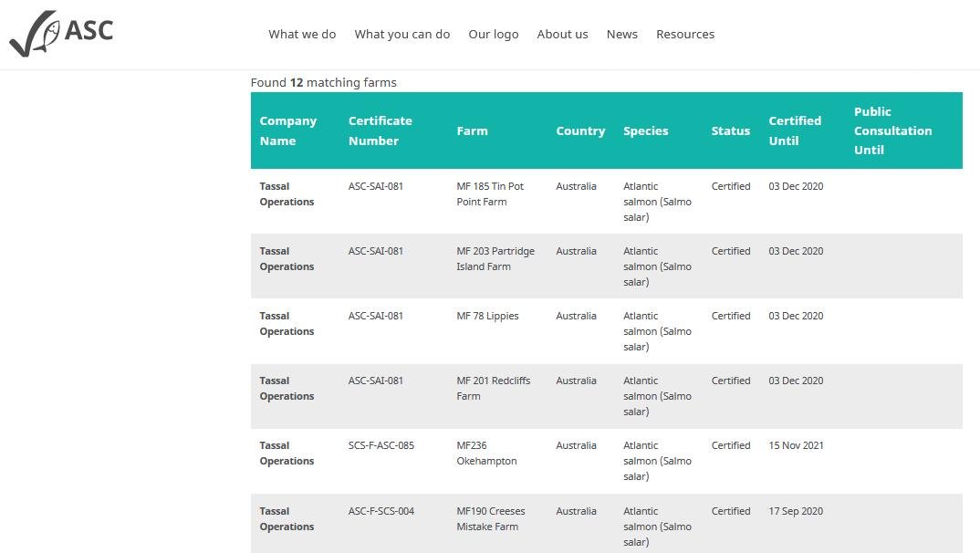Screen dimensions: 980x553
Task: Open the 'About us' page
Action: pyautogui.click(x=562, y=34)
